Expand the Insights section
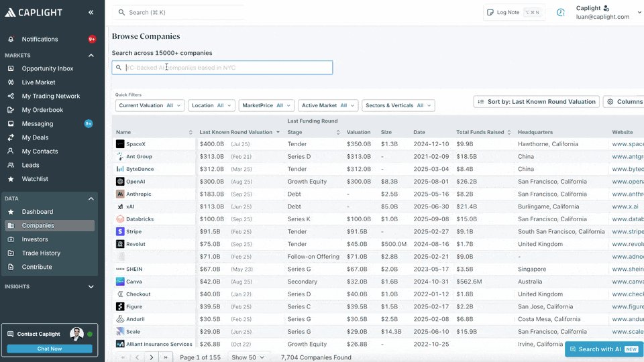 point(91,286)
